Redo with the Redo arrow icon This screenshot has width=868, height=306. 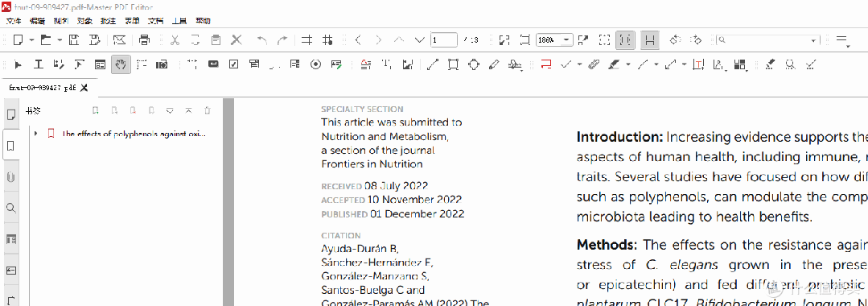pos(282,40)
